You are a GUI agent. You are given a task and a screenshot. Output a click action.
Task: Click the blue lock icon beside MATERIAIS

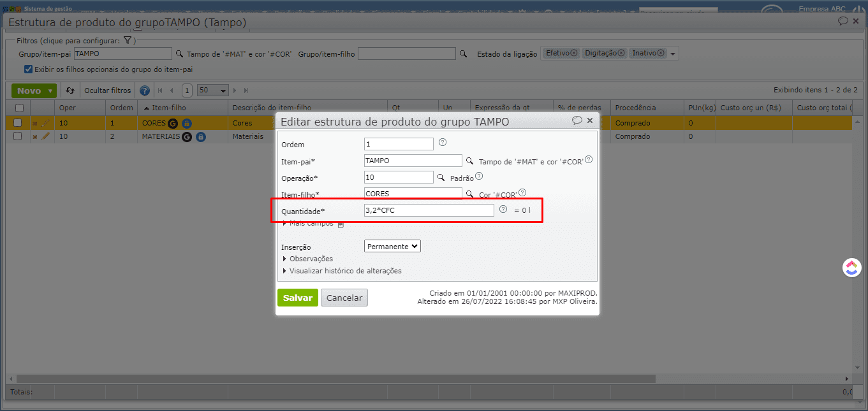[x=201, y=136]
